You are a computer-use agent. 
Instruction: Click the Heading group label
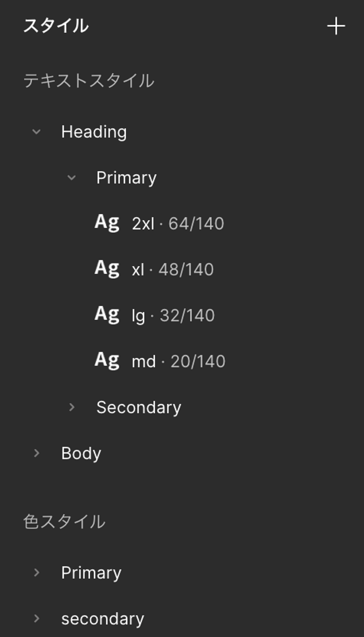point(94,132)
